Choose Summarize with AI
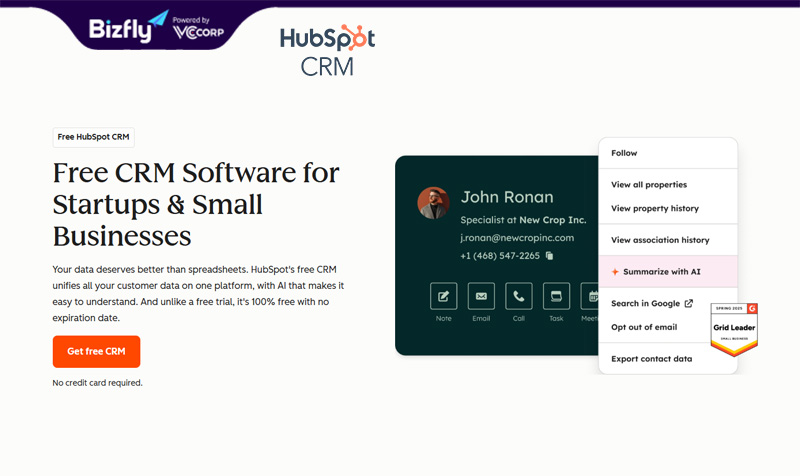Image resolution: width=800 pixels, height=476 pixels. pyautogui.click(x=668, y=271)
